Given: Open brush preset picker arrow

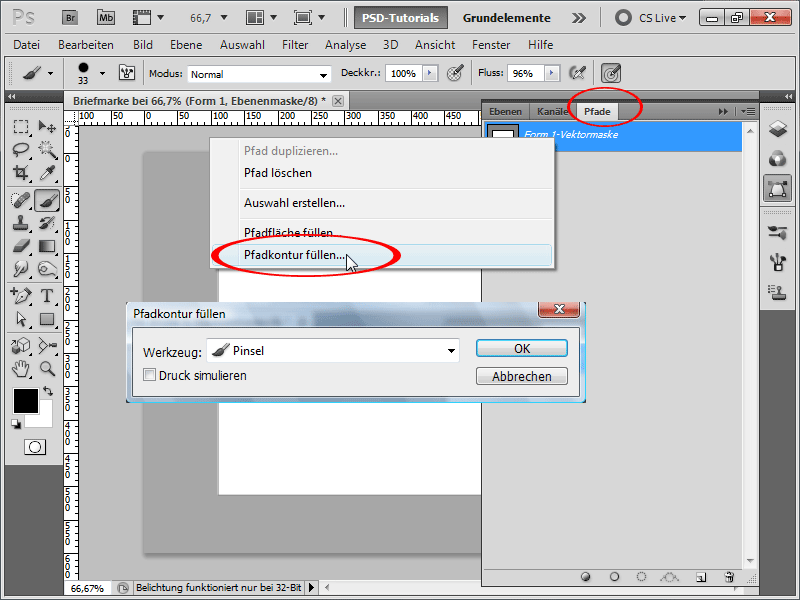Looking at the screenshot, I should pyautogui.click(x=103, y=73).
